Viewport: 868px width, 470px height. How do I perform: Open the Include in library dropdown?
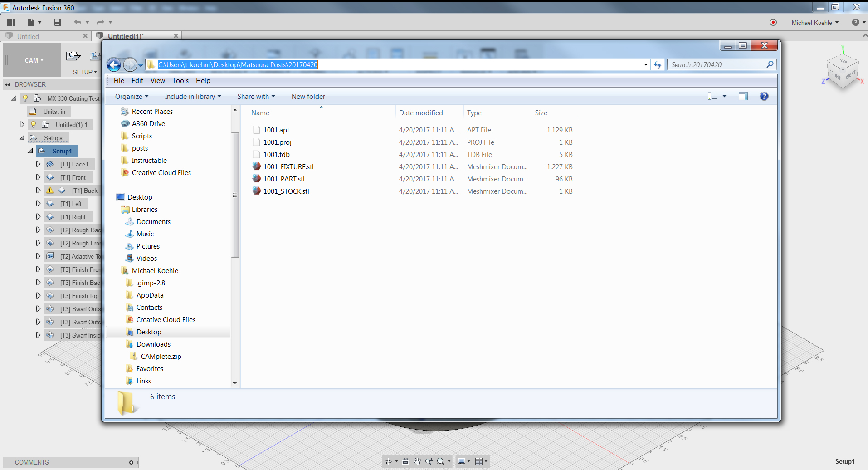point(193,97)
